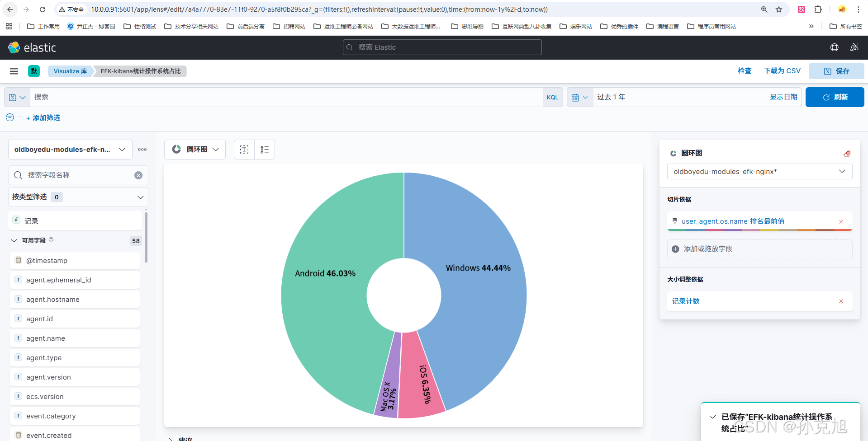
Task: Bookmark this page with star icon
Action: point(779,9)
